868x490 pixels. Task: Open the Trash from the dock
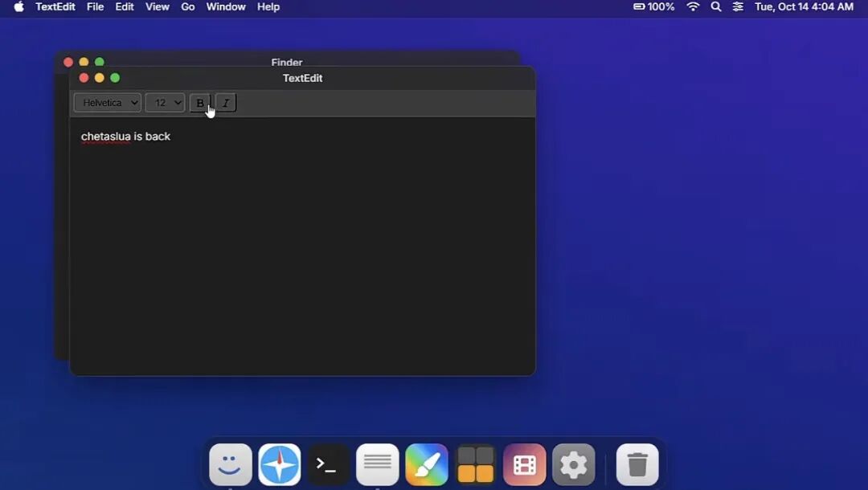[637, 464]
